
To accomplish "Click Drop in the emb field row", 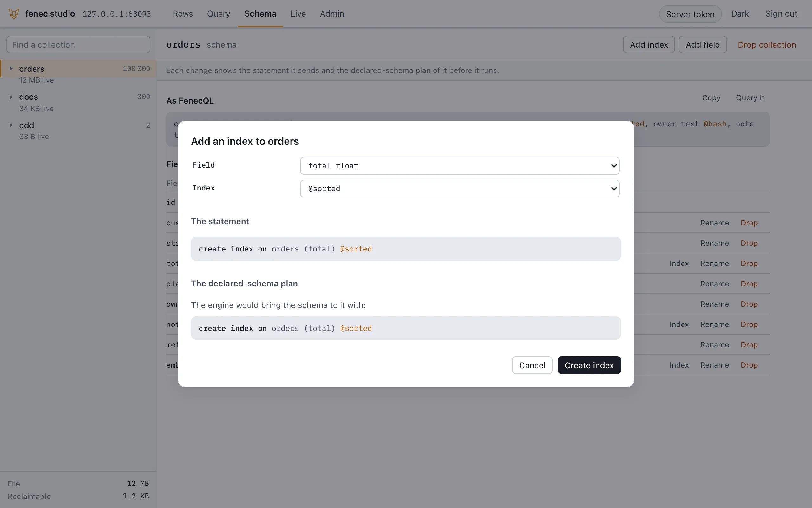I will [749, 365].
